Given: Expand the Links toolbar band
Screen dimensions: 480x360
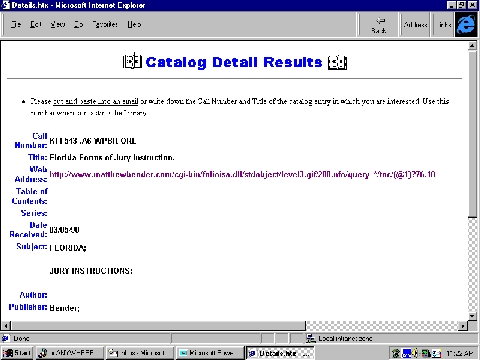Looking at the screenshot, I should click(x=445, y=25).
